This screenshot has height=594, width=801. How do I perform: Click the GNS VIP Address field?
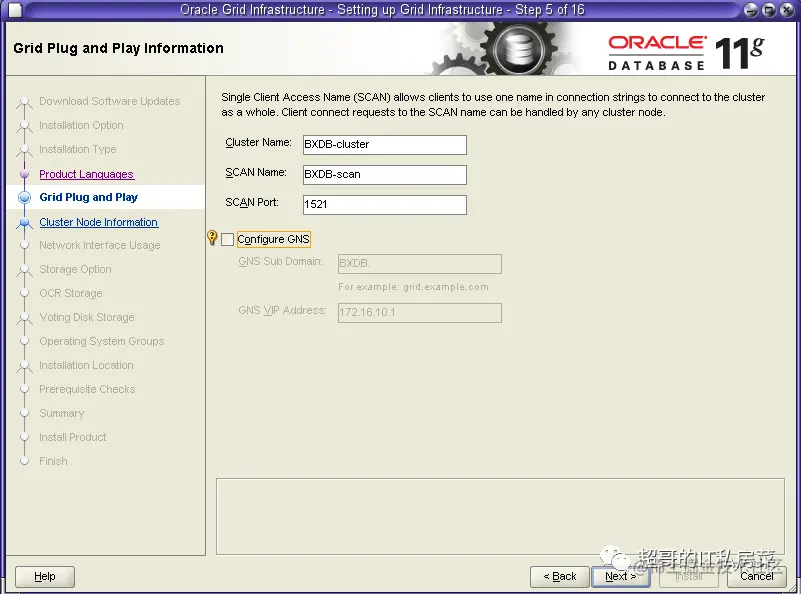[419, 313]
